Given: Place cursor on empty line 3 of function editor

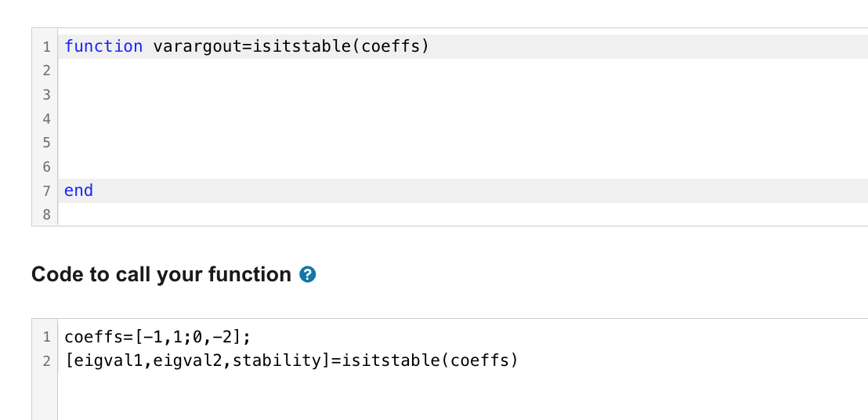Looking at the screenshot, I should [463, 95].
